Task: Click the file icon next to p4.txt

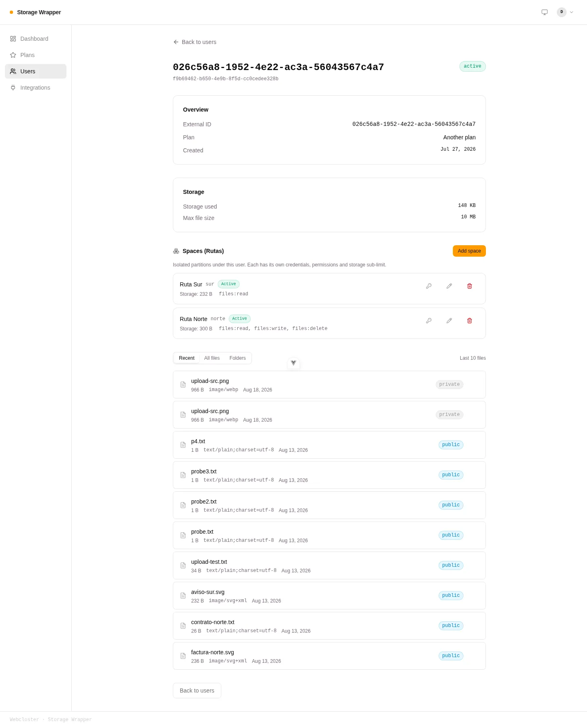Action: pyautogui.click(x=183, y=445)
